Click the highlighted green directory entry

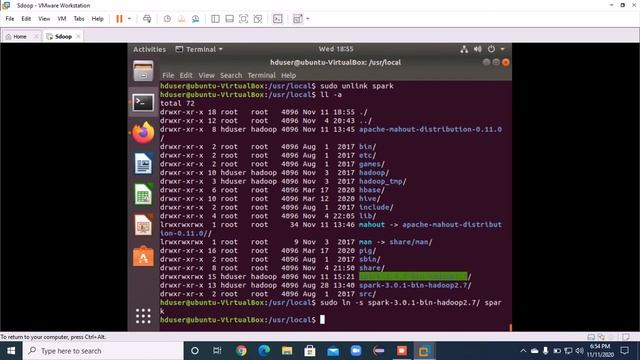click(413, 276)
